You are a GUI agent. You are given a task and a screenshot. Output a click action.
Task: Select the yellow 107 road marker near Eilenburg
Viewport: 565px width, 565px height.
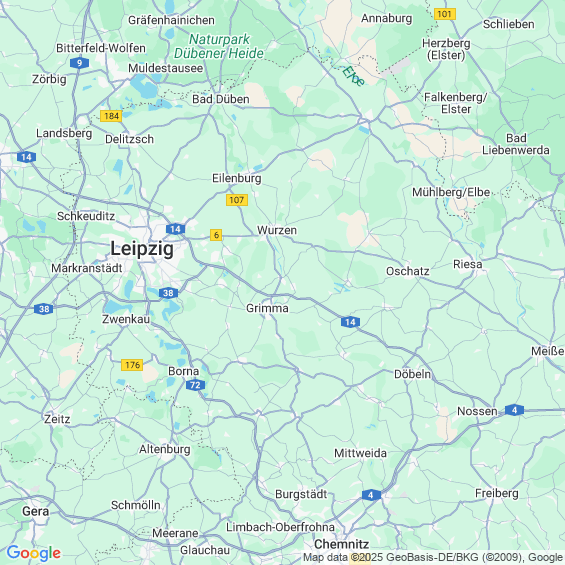click(237, 200)
